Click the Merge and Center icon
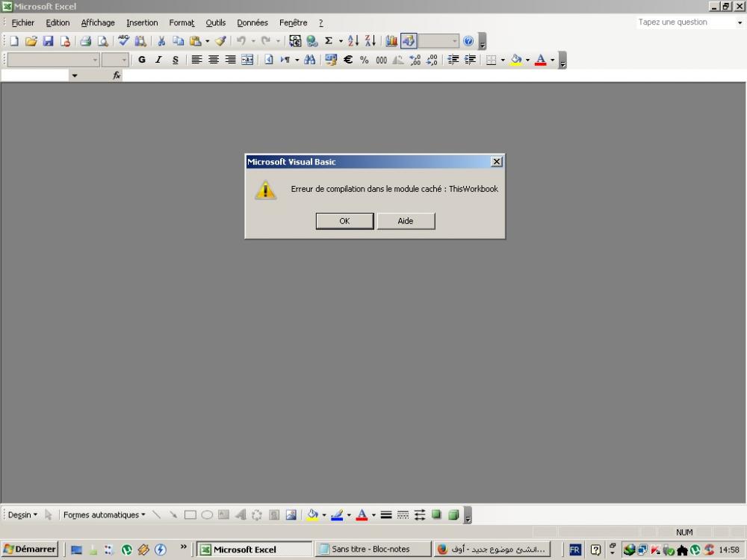This screenshot has width=747, height=560. tap(247, 60)
